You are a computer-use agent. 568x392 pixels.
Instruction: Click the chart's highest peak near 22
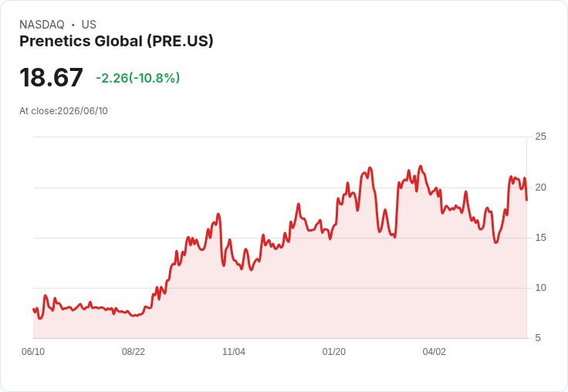[x=421, y=167]
